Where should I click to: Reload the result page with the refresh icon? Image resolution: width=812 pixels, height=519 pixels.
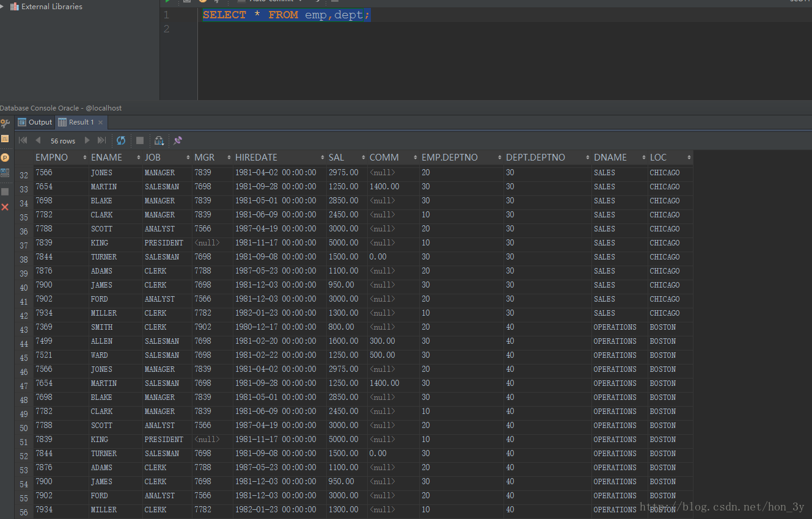(121, 140)
